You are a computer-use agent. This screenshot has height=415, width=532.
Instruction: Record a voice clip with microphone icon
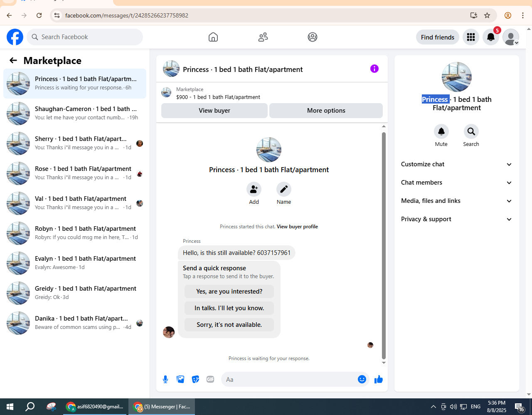[x=165, y=379]
